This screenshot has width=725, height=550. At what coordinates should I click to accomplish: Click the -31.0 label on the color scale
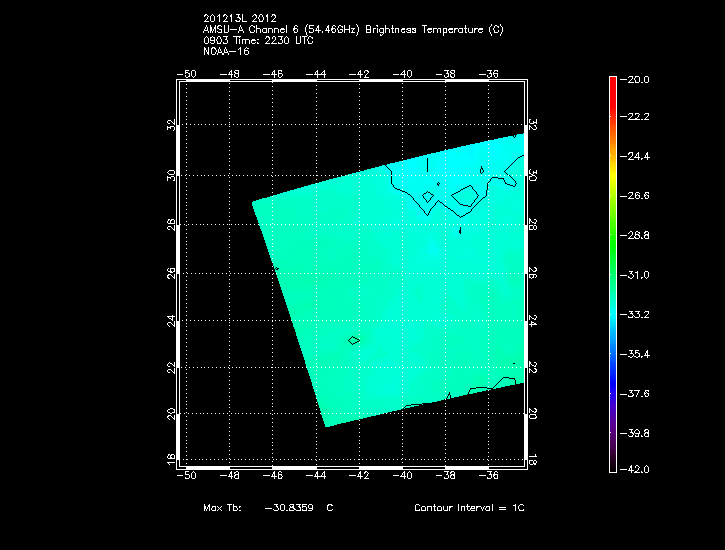tap(638, 275)
